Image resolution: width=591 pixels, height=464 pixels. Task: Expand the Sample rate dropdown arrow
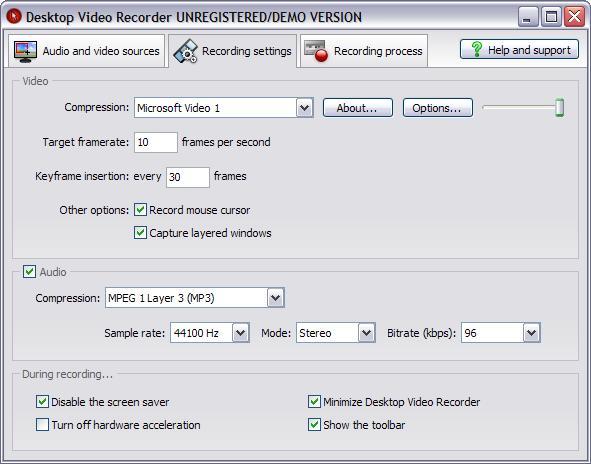coord(241,333)
